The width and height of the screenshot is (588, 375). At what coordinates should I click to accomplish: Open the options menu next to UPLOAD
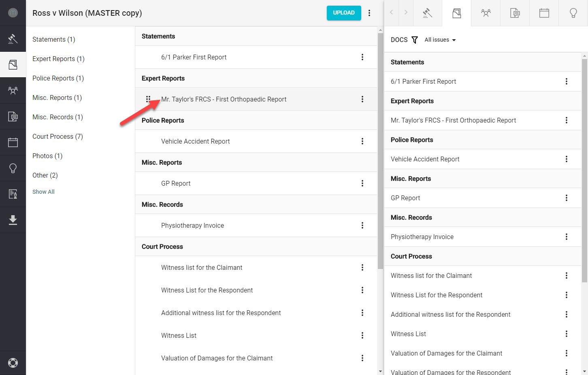click(x=369, y=13)
